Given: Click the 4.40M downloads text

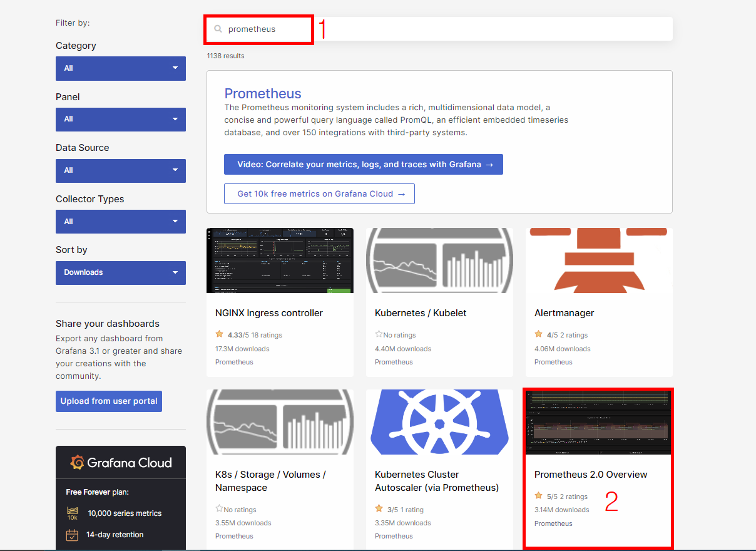Looking at the screenshot, I should 403,349.
